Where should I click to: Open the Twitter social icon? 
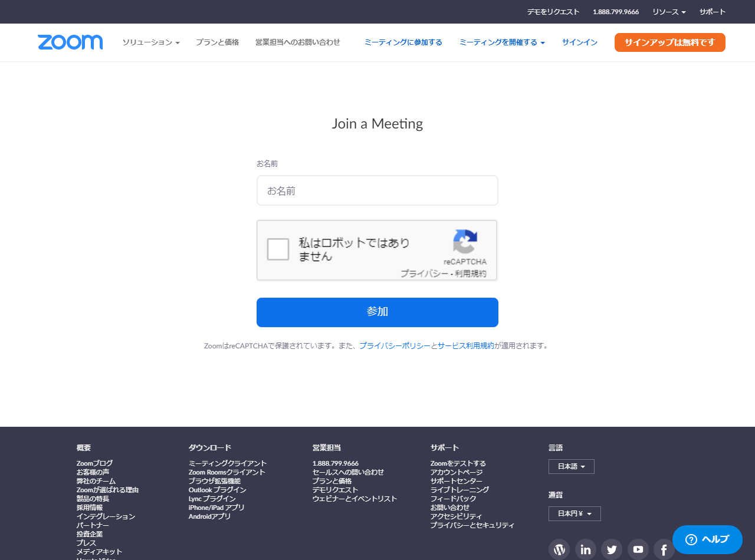[612, 549]
